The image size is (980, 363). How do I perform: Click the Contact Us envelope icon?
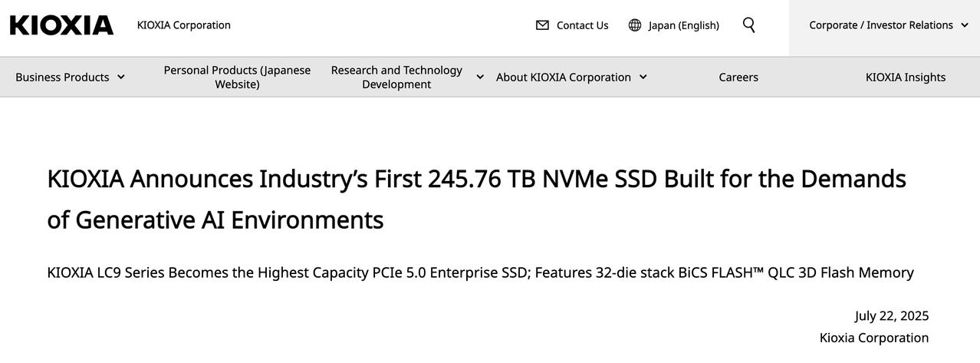click(x=542, y=25)
